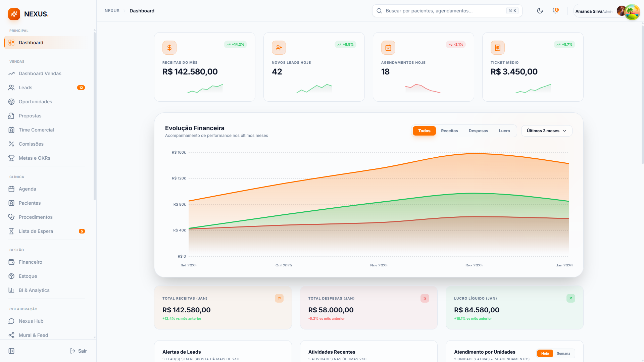Open notifications via the bell icon
Screen dimensions: 644x362
click(x=555, y=11)
